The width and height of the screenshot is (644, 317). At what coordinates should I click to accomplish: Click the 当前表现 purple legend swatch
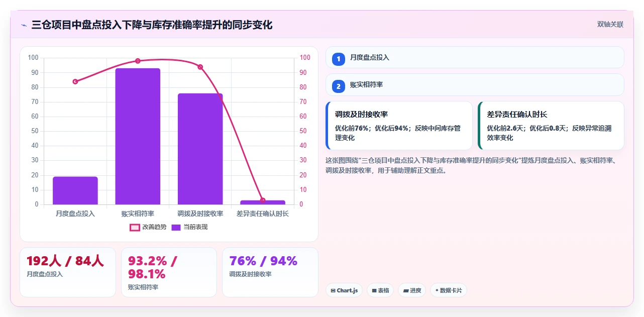(x=176, y=227)
